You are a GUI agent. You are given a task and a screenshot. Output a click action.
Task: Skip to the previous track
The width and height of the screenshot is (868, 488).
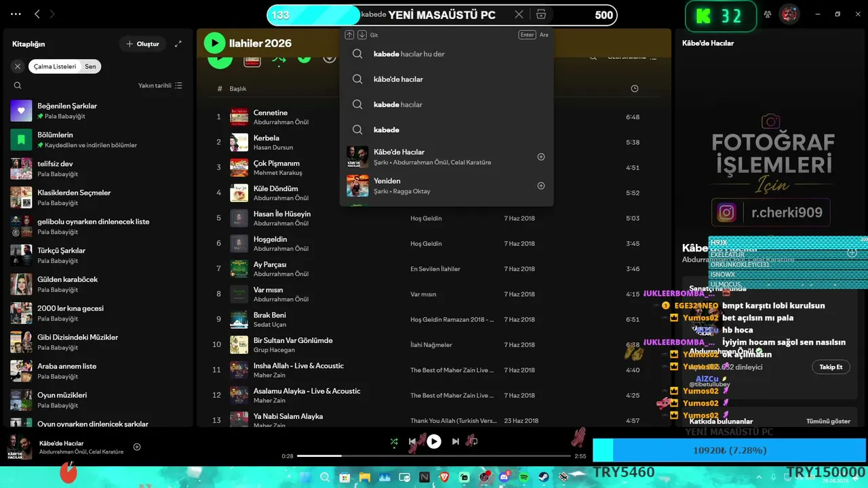coord(412,442)
